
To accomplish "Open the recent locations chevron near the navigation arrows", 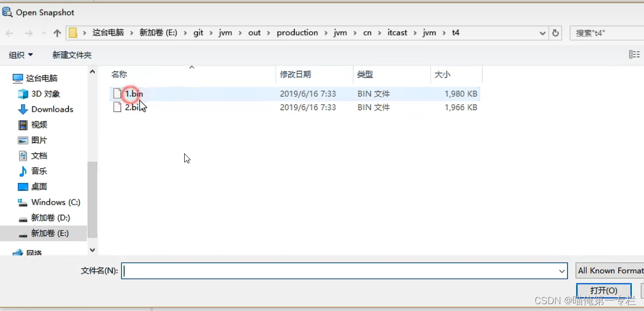I will (x=43, y=33).
